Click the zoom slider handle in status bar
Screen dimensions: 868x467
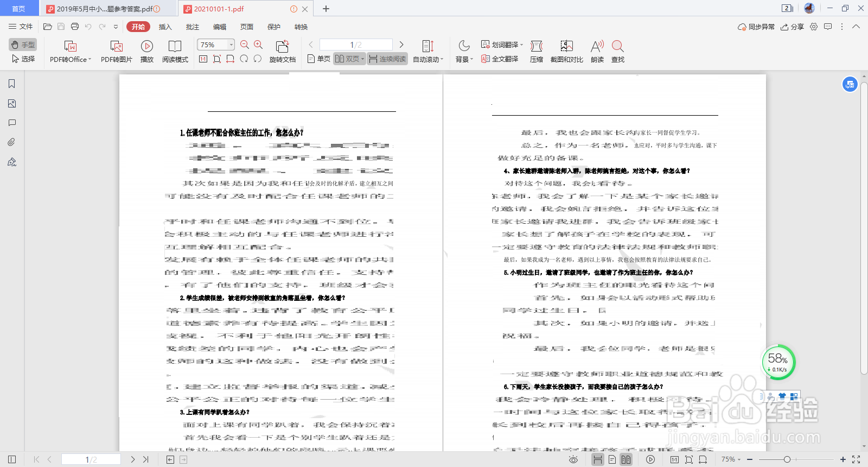pyautogui.click(x=787, y=459)
